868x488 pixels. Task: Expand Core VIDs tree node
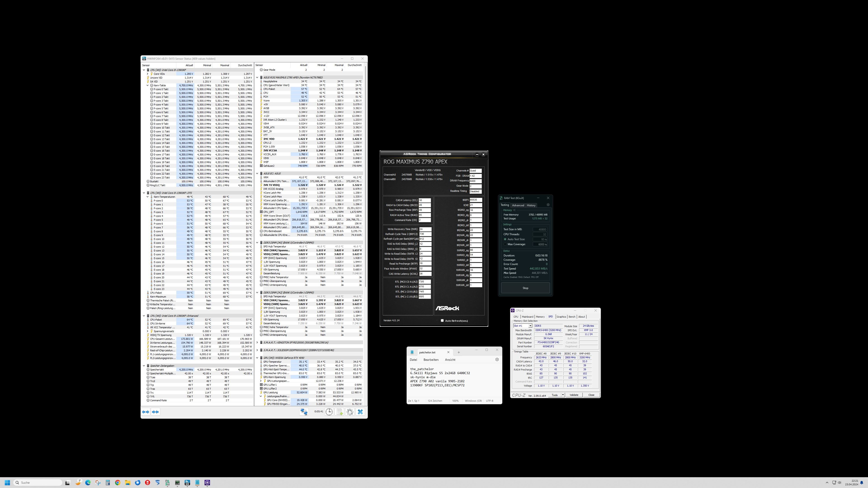click(148, 74)
